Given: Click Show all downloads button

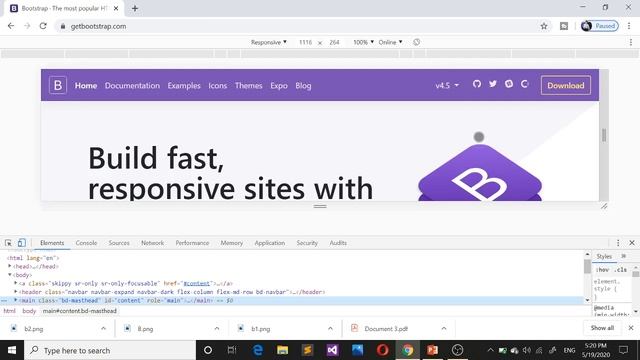Looking at the screenshot, I should point(602,328).
